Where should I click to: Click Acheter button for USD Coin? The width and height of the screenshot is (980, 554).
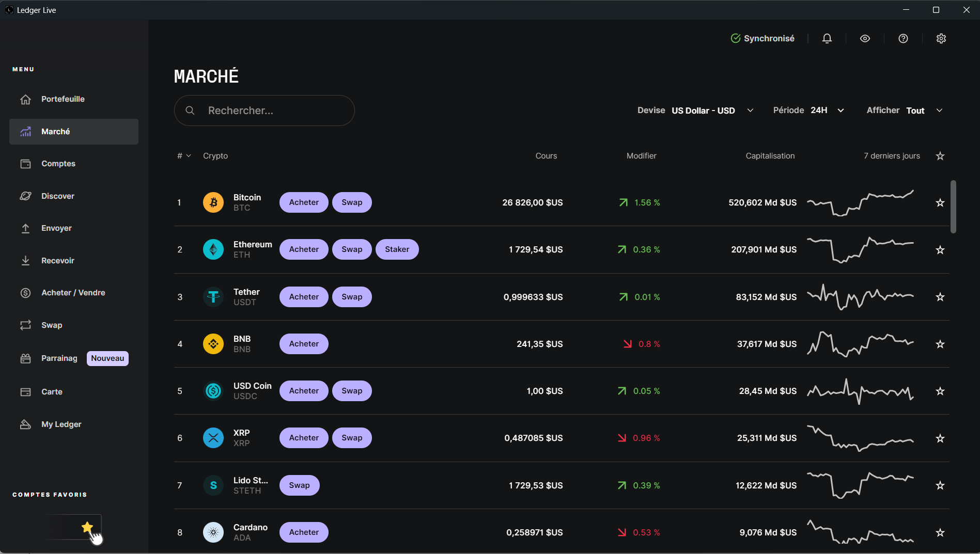tap(304, 391)
